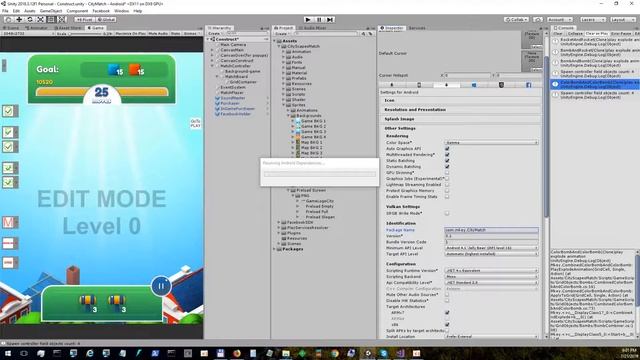This screenshot has height=360, width=640.
Task: Select the standalone platform settings tab icon
Action: 392,85
